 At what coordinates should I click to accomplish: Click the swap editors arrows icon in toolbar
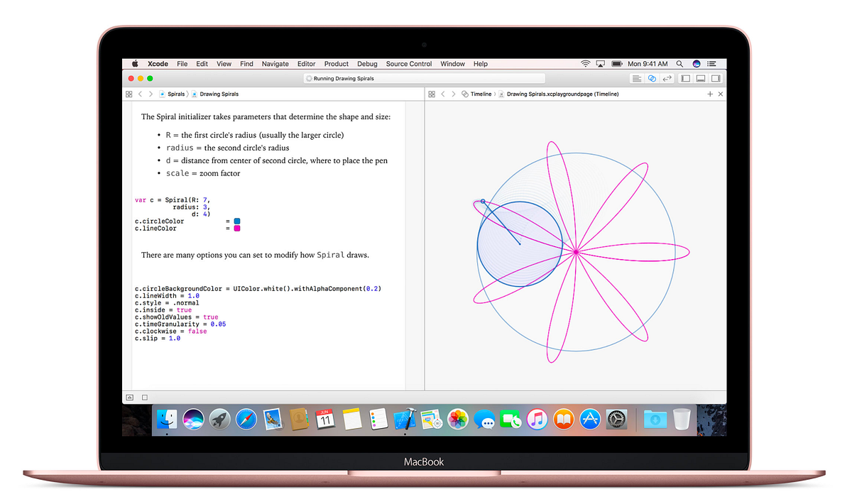point(667,78)
